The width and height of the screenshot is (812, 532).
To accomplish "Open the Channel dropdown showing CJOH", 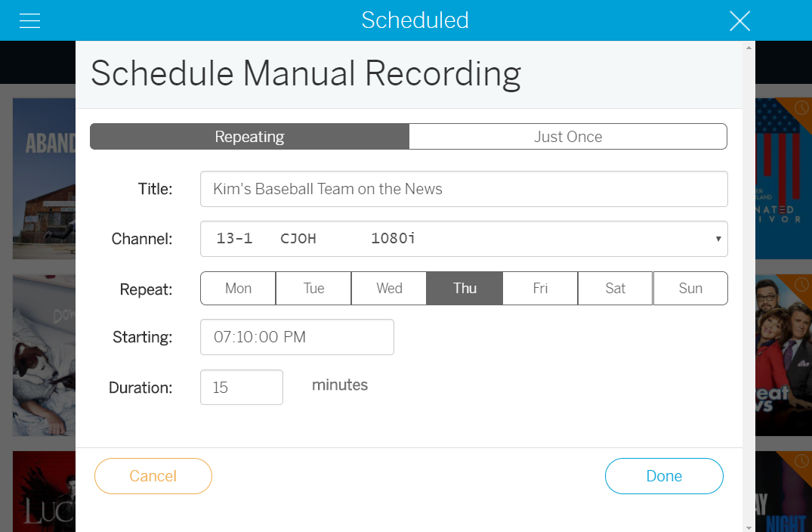I will click(464, 239).
